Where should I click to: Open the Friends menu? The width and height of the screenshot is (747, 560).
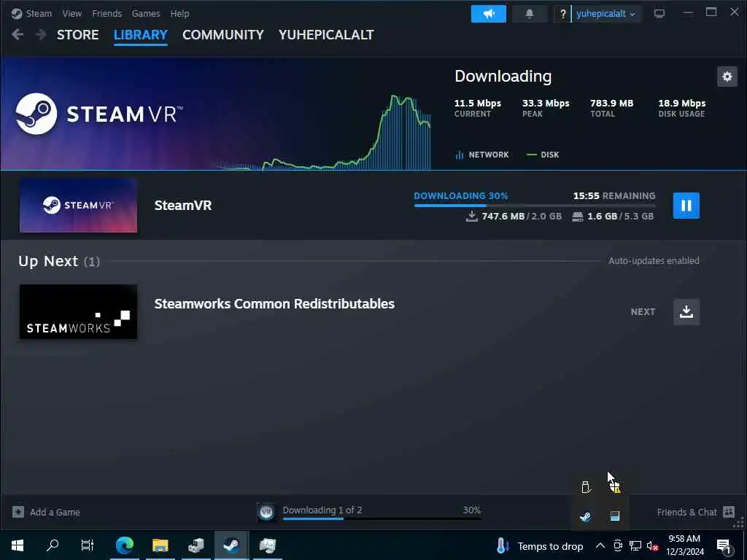107,13
